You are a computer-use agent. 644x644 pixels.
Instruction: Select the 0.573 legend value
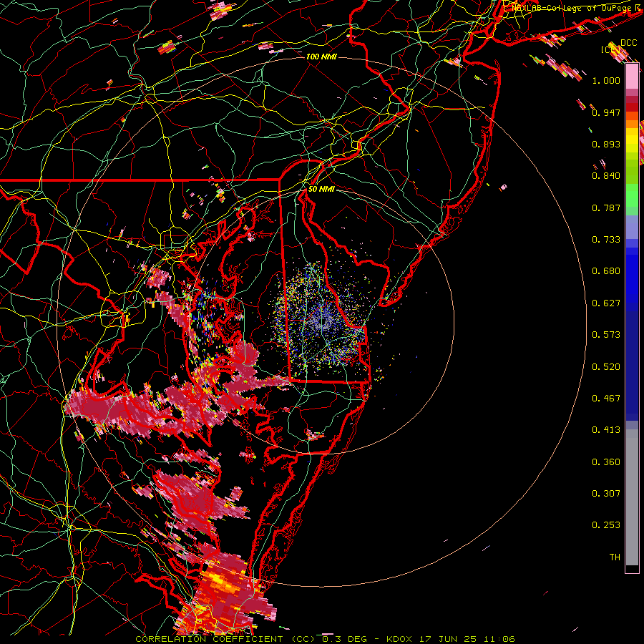tap(606, 335)
